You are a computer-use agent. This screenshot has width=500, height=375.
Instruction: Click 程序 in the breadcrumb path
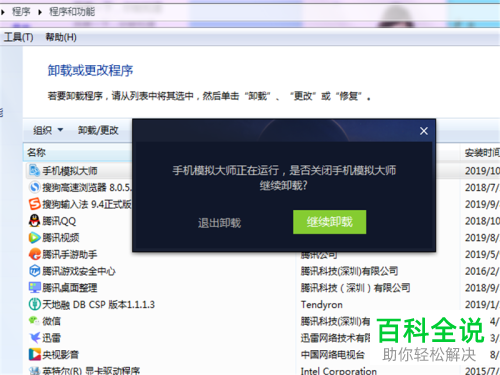coord(21,12)
